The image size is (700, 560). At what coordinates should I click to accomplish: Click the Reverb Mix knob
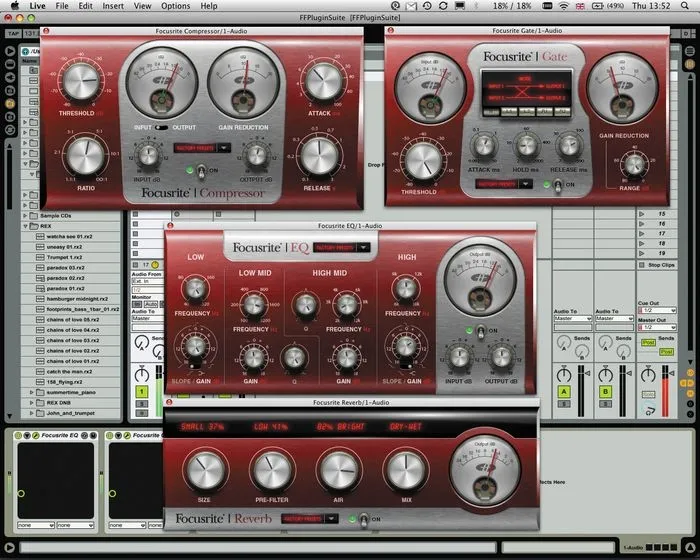pyautogui.click(x=406, y=472)
